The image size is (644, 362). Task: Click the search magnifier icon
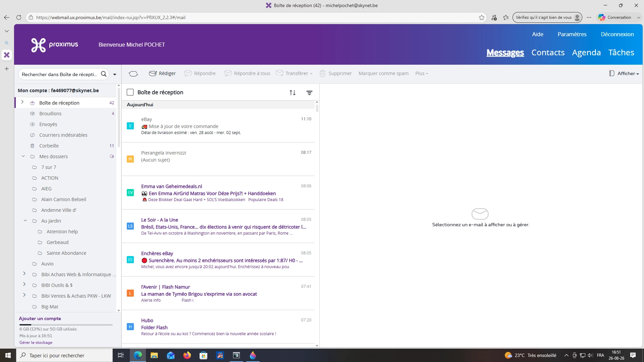pyautogui.click(x=104, y=74)
